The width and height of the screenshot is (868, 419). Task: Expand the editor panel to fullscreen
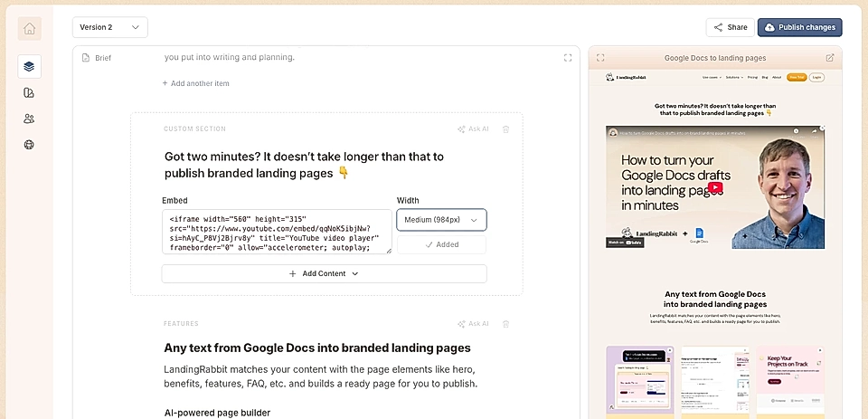pyautogui.click(x=568, y=58)
